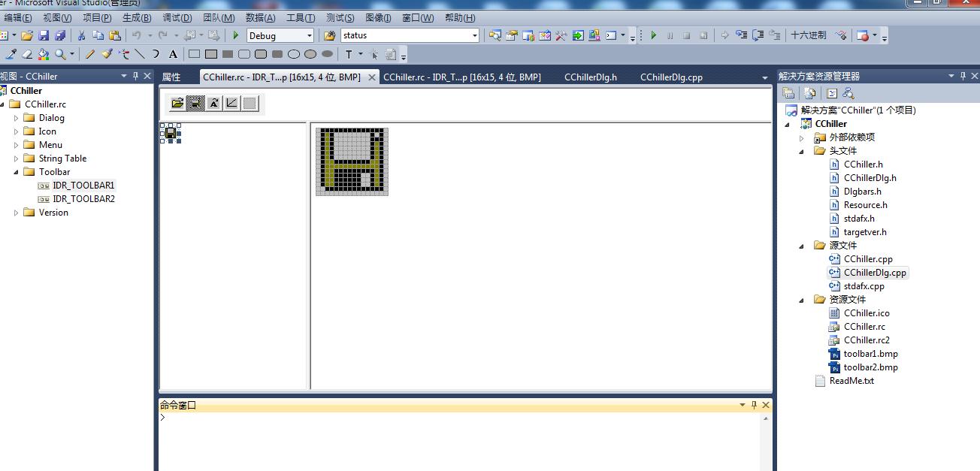This screenshot has height=471, width=980.
Task: Open the 工具(T) Tools menu
Action: point(301,17)
